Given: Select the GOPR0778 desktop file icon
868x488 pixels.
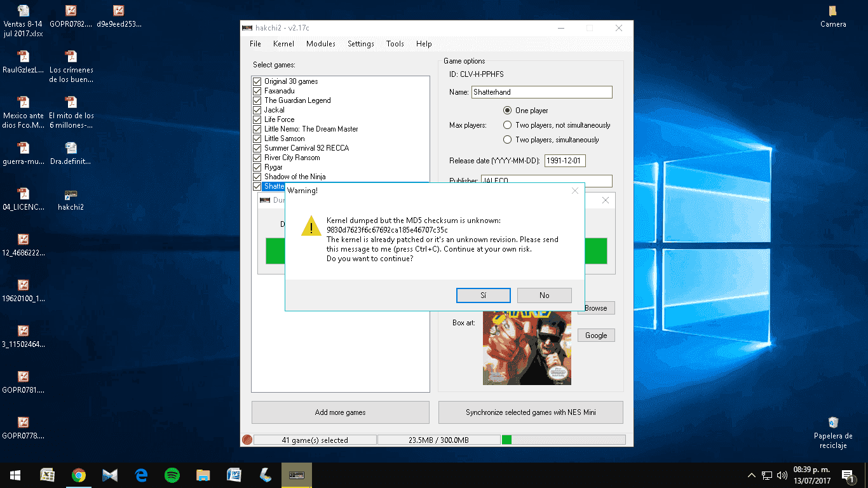Looking at the screenshot, I should coord(24,428).
